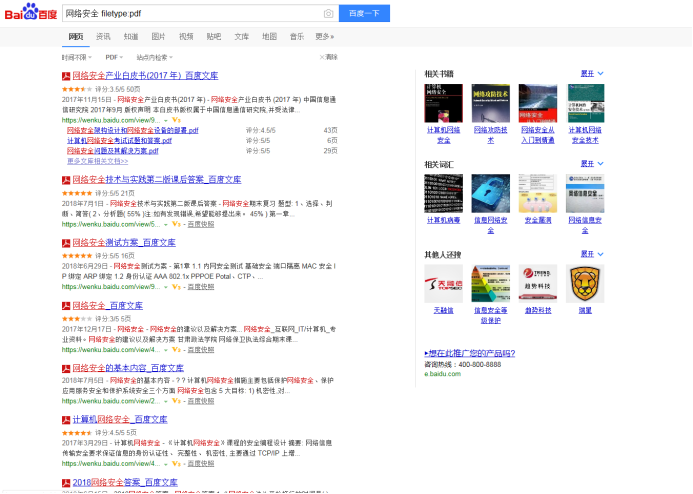The width and height of the screenshot is (693, 494).
Task: Open 网络安全测试方案_百度文库 link
Action: click(124, 243)
